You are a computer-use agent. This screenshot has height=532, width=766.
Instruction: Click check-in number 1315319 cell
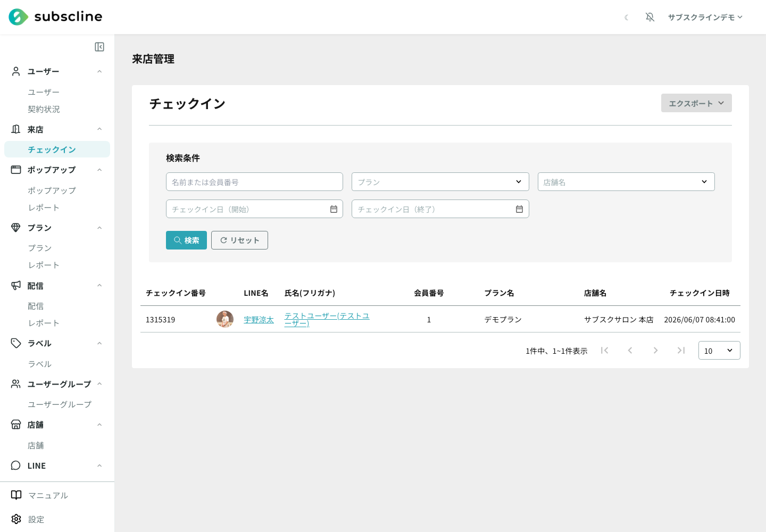pyautogui.click(x=161, y=320)
